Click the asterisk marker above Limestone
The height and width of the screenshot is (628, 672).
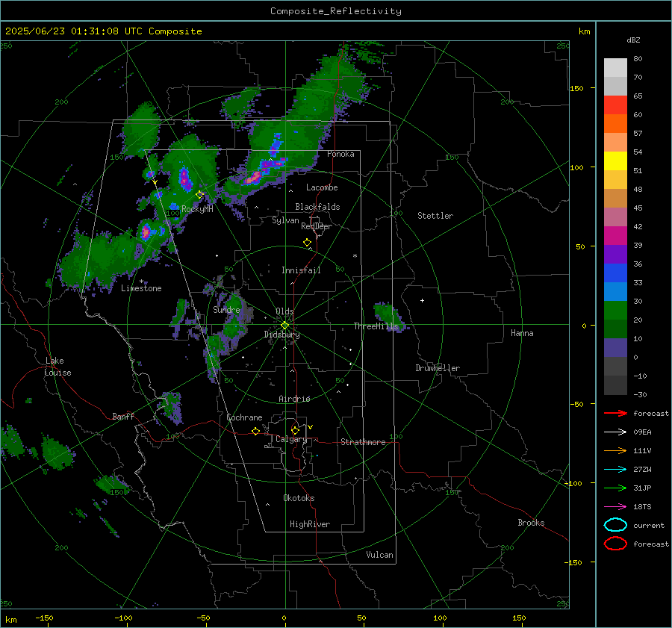tap(141, 282)
